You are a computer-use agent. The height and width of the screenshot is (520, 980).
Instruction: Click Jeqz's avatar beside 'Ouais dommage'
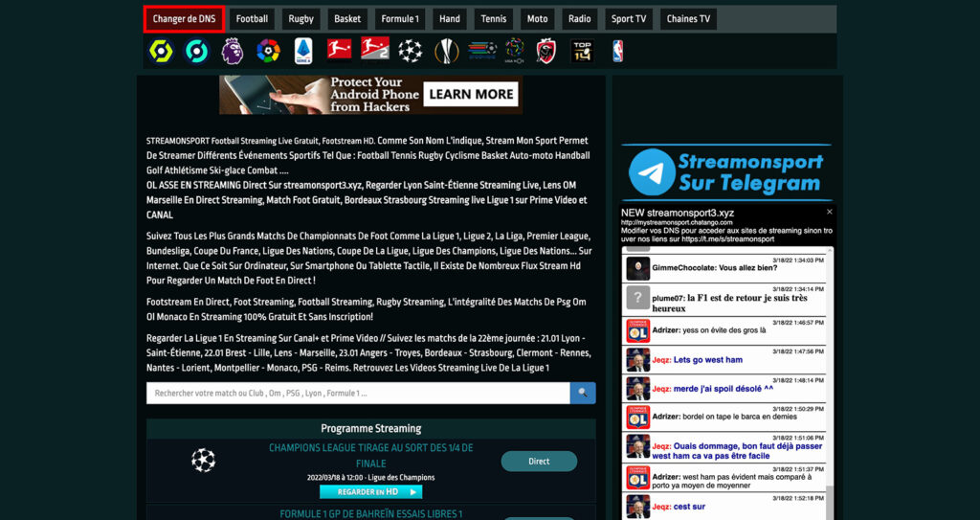tap(637, 446)
